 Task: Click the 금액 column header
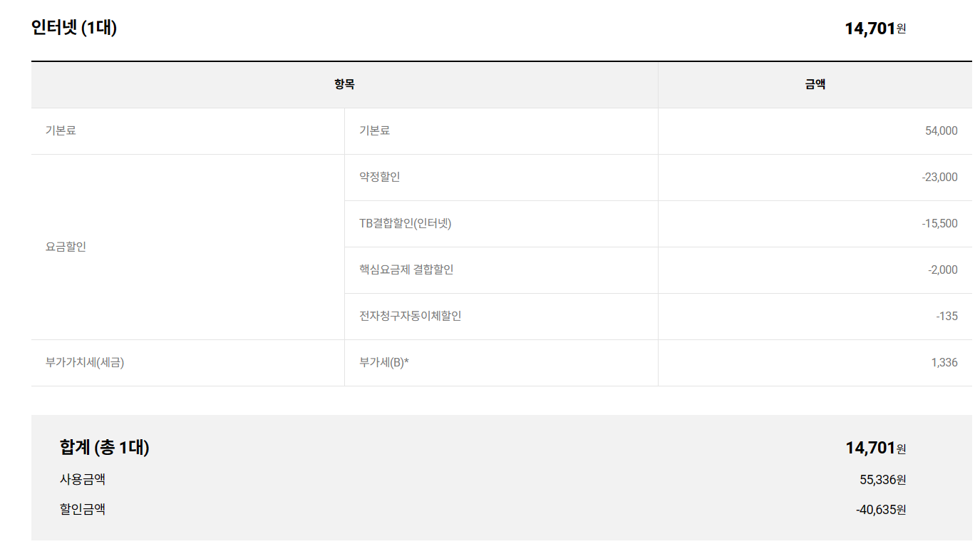815,84
